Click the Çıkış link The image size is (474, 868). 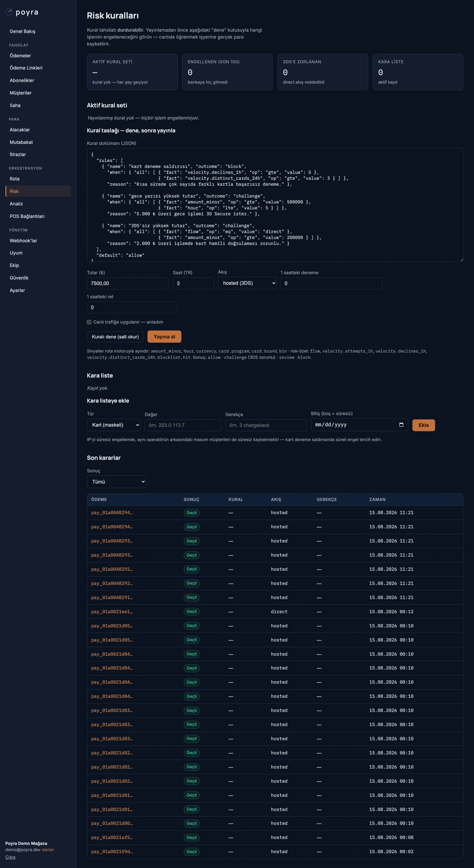10,857
